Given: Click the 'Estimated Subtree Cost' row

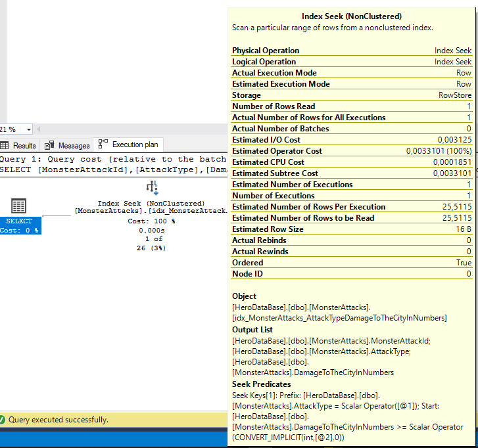Looking at the screenshot, I should [x=352, y=173].
